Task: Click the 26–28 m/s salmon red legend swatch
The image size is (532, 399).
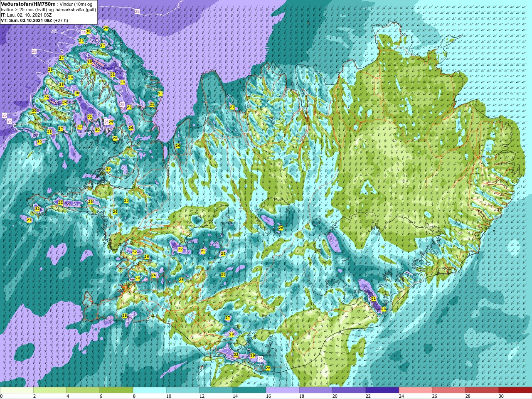Action: 449,390
